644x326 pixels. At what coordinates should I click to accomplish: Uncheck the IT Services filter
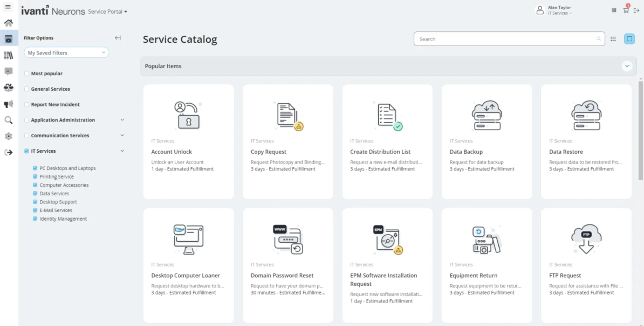[x=26, y=151]
